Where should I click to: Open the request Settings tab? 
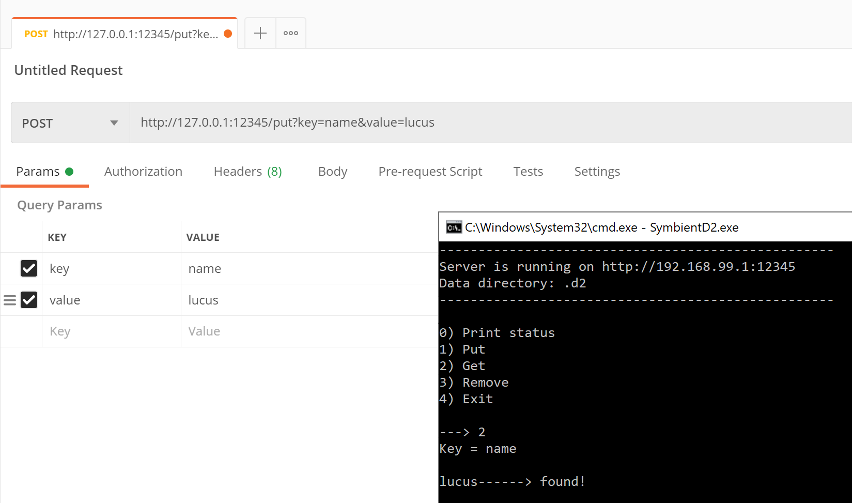coord(597,172)
